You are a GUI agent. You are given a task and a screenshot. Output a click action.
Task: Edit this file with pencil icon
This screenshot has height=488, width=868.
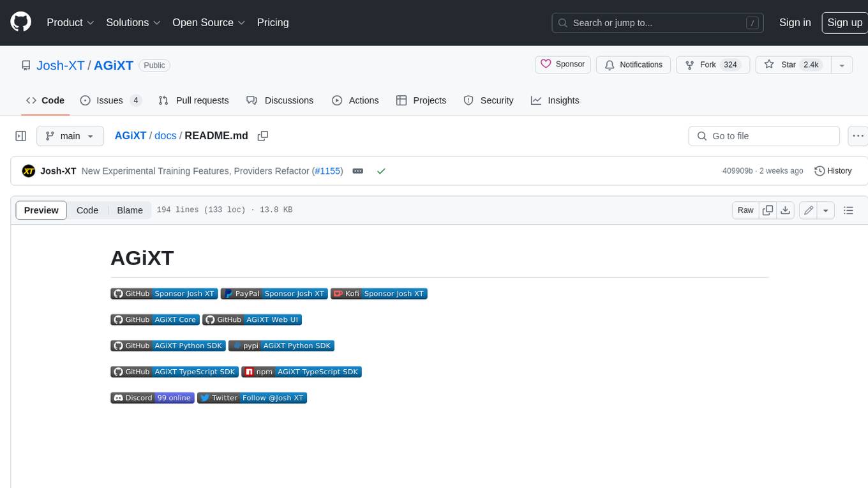(808, 210)
